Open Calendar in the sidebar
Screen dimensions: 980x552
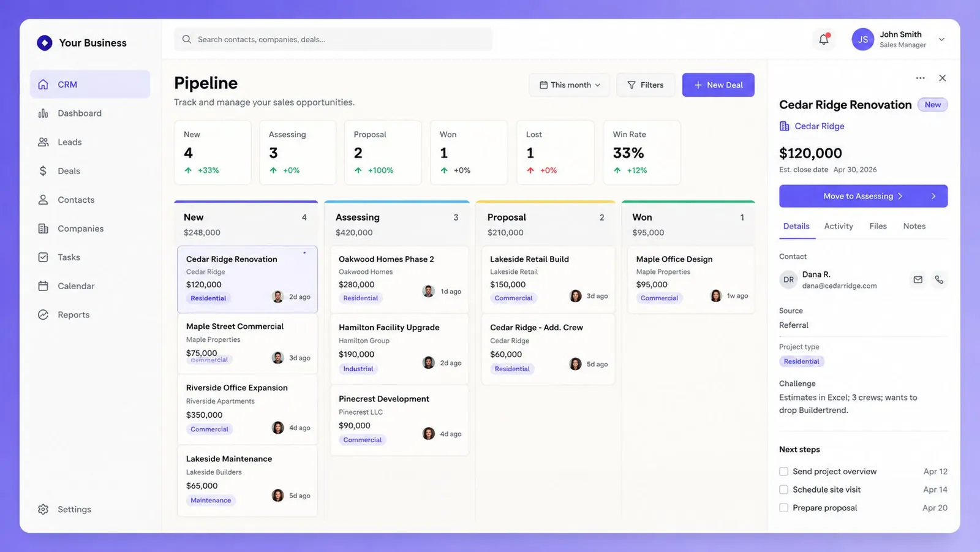[x=90, y=286]
